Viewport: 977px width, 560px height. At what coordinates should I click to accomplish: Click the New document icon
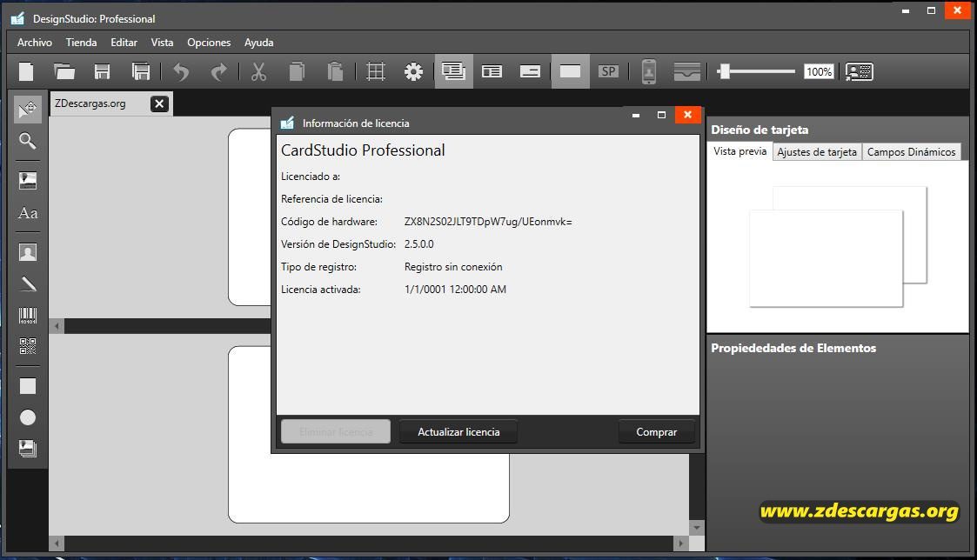pyautogui.click(x=26, y=71)
